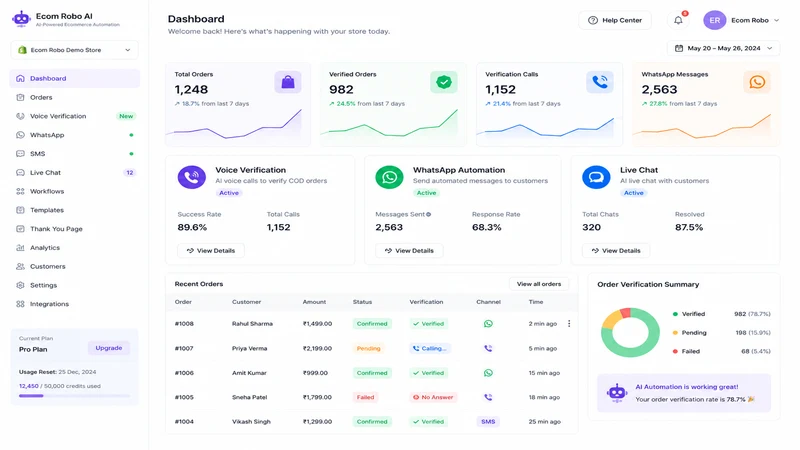Viewport: 800px width, 450px height.
Task: View Details for Live Chat
Action: tap(616, 251)
